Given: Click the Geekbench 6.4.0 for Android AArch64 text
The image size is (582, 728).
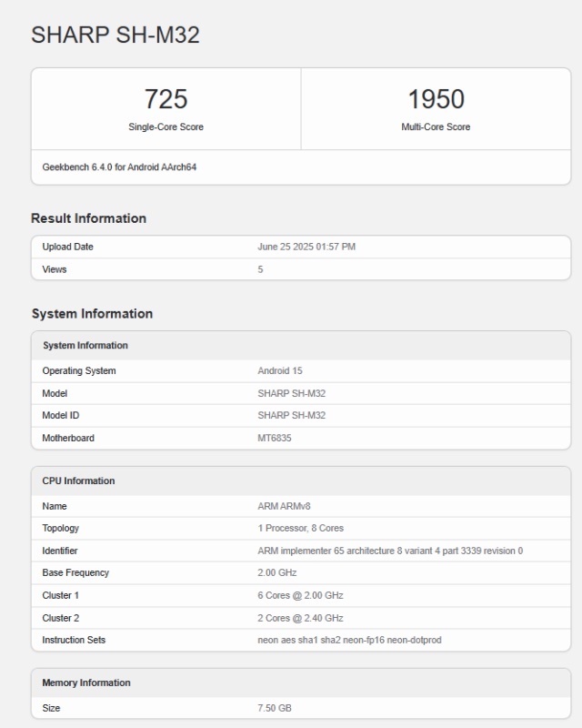Looking at the screenshot, I should pos(119,167).
